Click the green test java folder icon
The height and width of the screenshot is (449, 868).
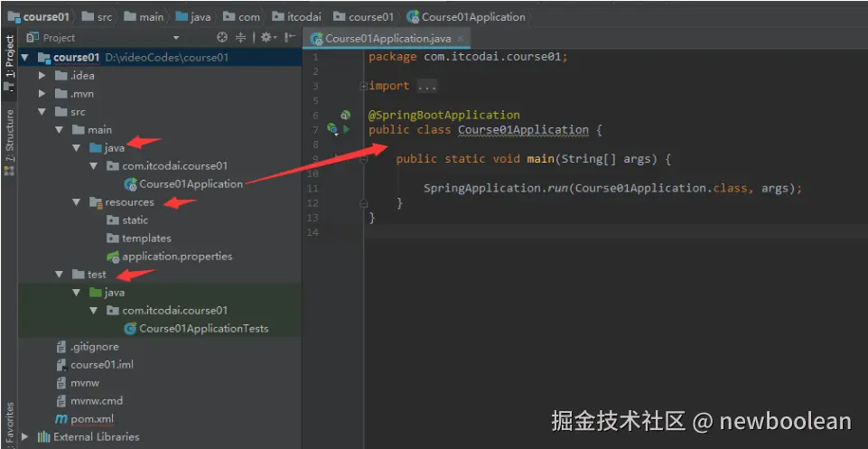click(x=96, y=293)
